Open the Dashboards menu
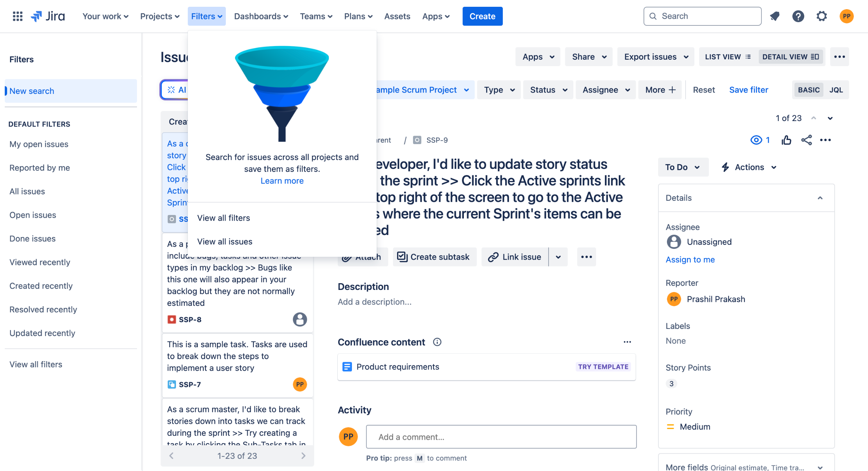 [261, 16]
